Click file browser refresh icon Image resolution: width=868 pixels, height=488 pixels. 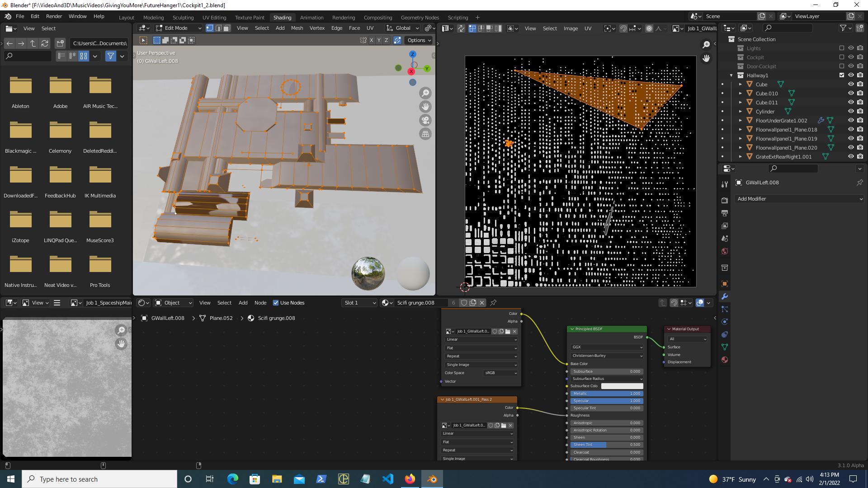(45, 43)
